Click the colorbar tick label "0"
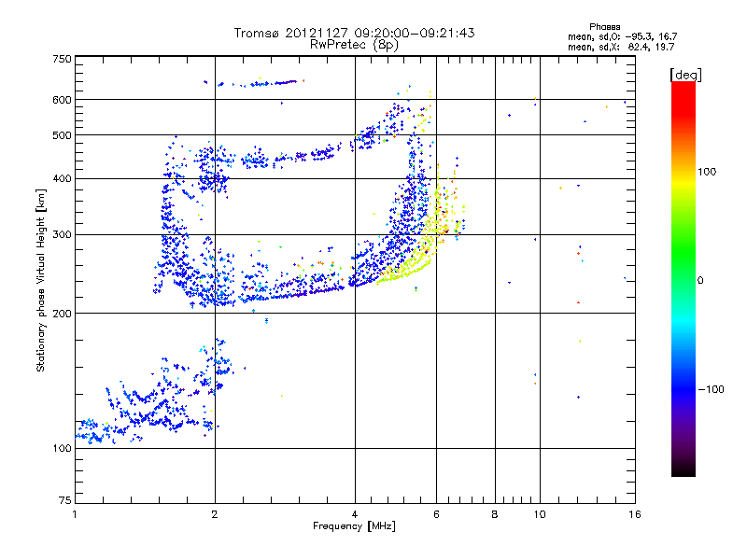Screen dimensions: 747x560 click(700, 281)
